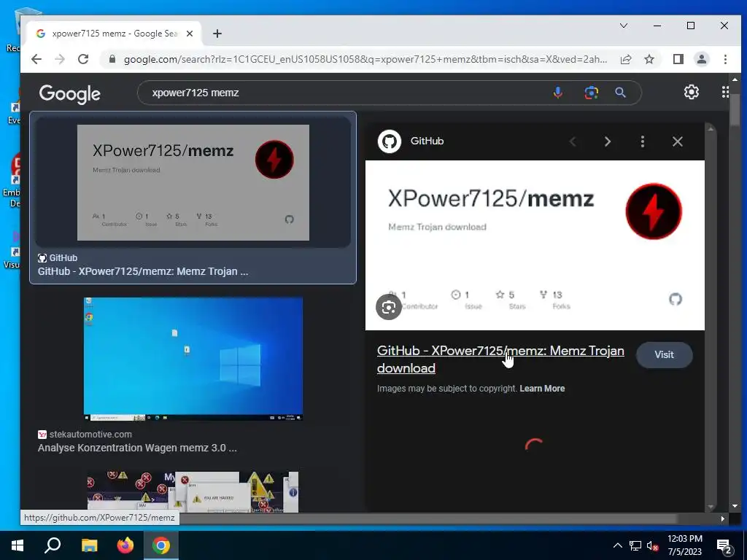The height and width of the screenshot is (560, 747).
Task: Search by image with Google Lens icon
Action: 591,93
